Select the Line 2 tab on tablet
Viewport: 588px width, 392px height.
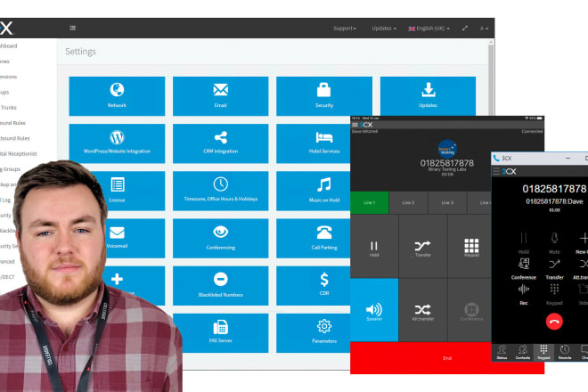click(408, 202)
